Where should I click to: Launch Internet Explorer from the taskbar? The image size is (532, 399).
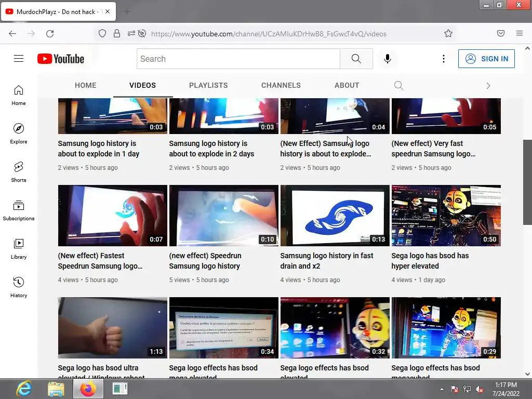click(24, 389)
